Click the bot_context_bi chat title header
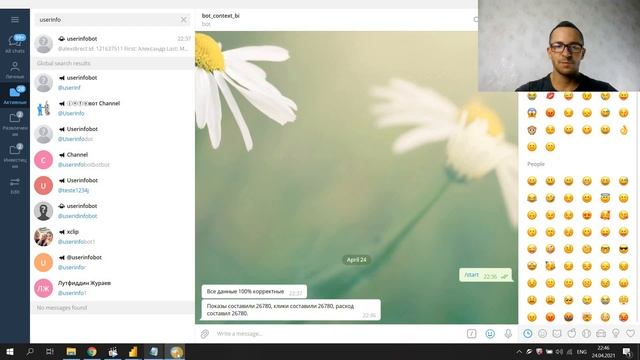Screen dimensions: 640x360 tap(220, 16)
